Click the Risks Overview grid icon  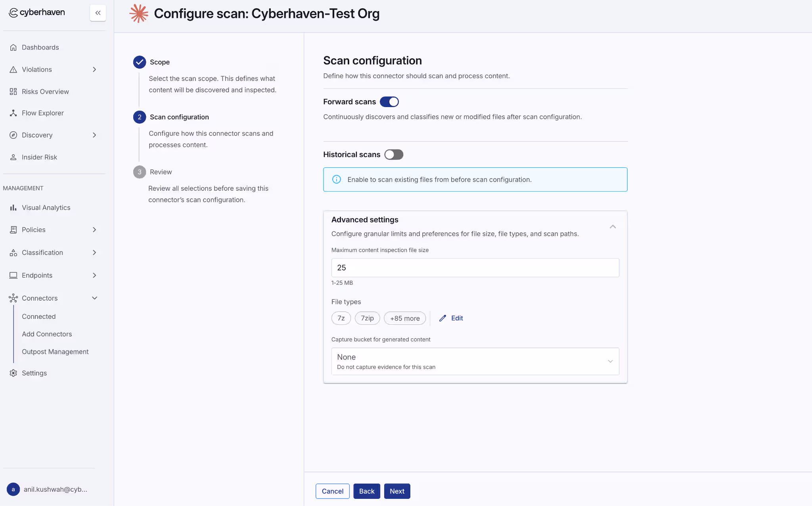coord(13,92)
